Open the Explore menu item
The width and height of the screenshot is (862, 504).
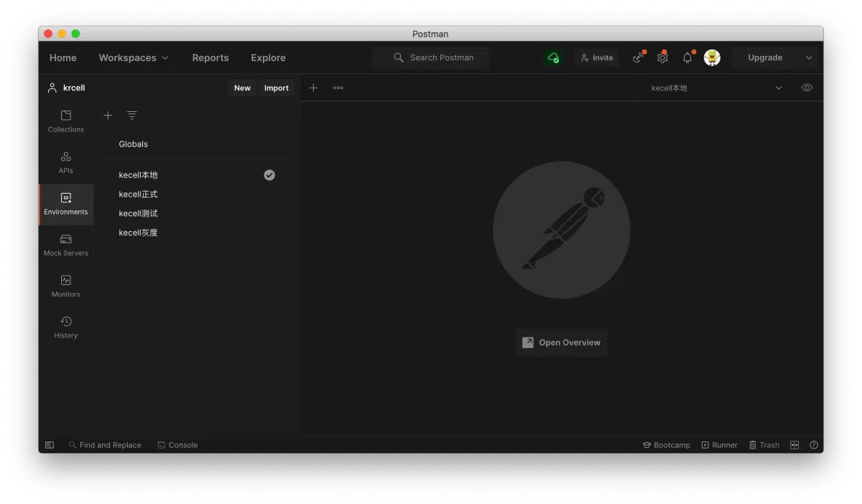(268, 58)
